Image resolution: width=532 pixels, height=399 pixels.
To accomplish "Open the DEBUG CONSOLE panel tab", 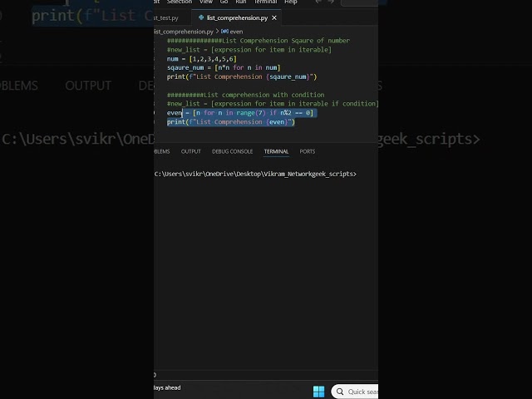I will click(233, 151).
